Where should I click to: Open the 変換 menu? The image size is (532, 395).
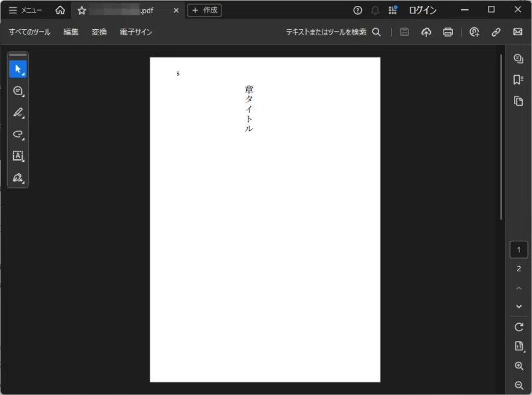point(99,32)
